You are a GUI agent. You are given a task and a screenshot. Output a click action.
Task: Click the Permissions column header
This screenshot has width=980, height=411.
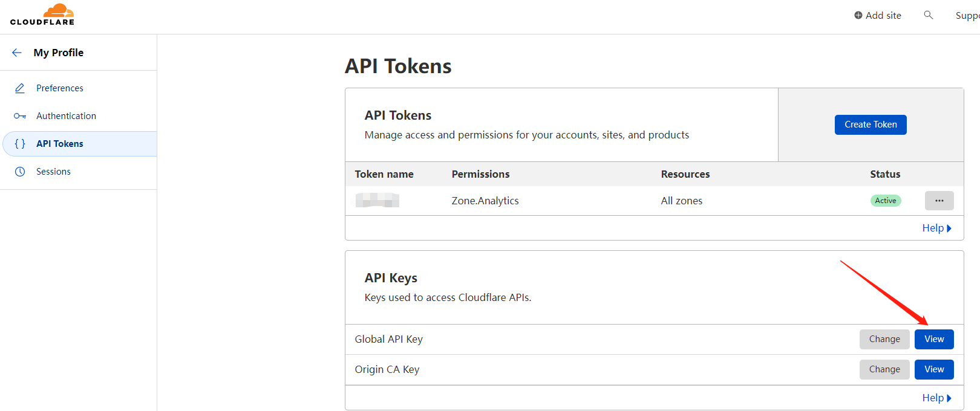481,174
